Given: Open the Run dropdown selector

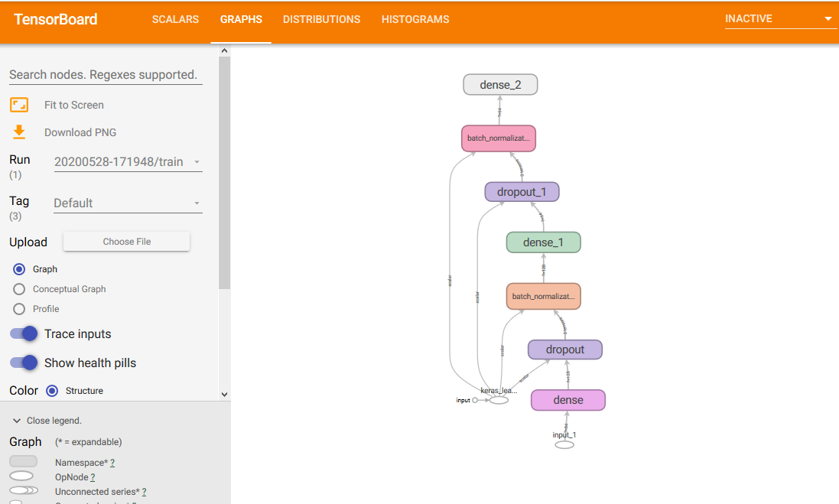Looking at the screenshot, I should click(128, 162).
